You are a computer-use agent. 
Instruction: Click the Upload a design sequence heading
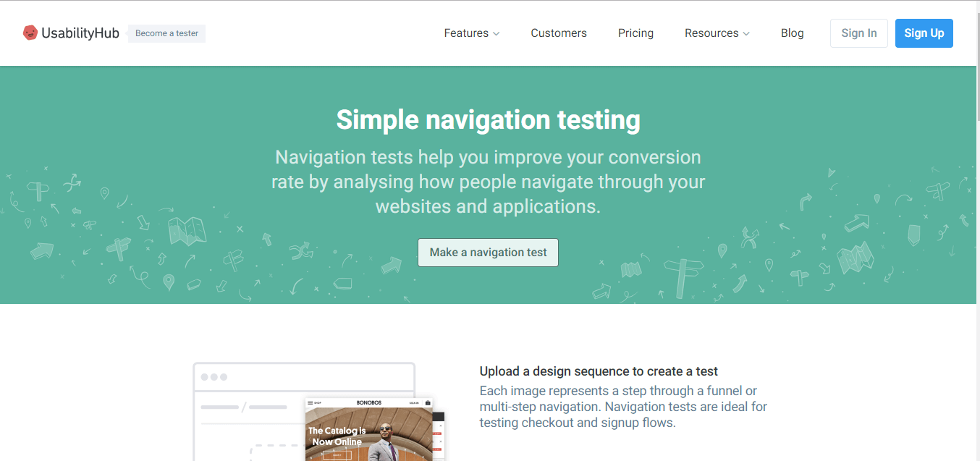point(599,371)
